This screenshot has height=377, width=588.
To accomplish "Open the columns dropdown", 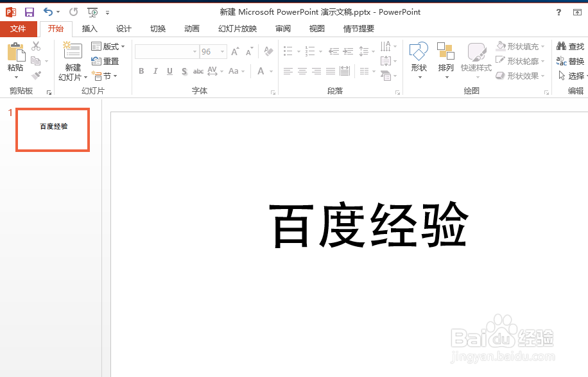I will pyautogui.click(x=367, y=71).
